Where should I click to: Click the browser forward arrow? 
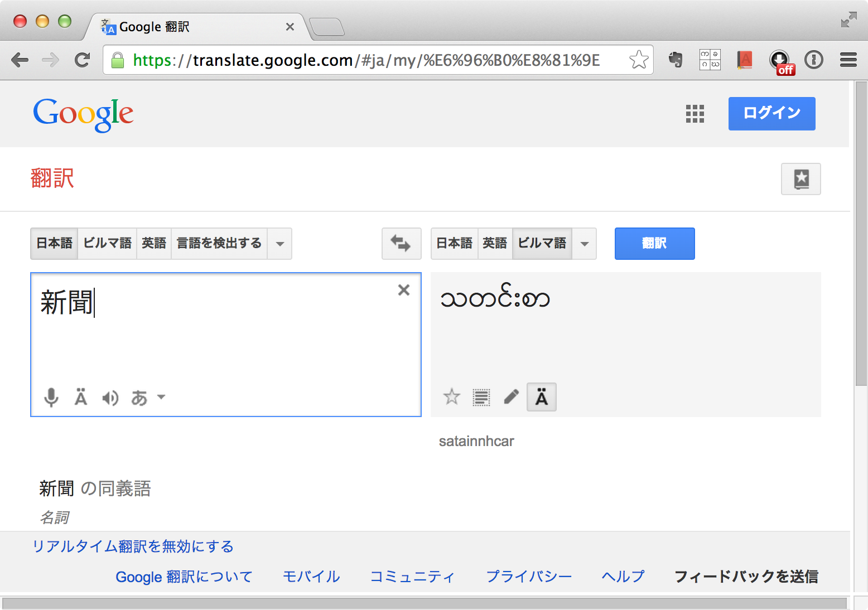pos(51,60)
